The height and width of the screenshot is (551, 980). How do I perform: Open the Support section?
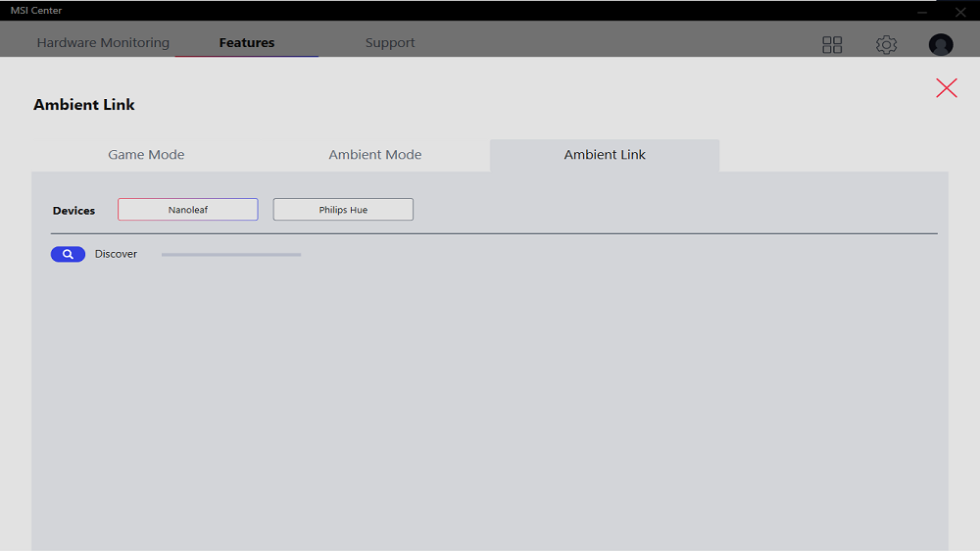(x=390, y=43)
